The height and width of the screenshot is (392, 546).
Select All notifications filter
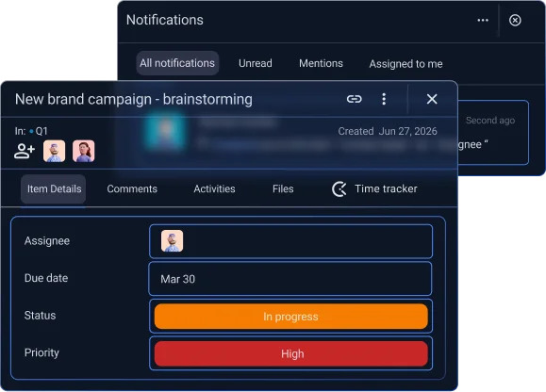[x=177, y=63]
